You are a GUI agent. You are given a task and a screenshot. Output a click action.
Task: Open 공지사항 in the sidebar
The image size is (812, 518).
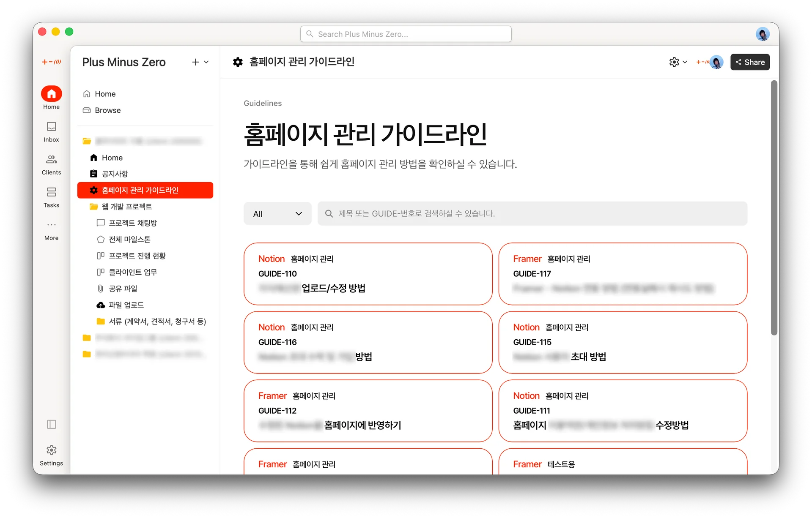(x=115, y=174)
